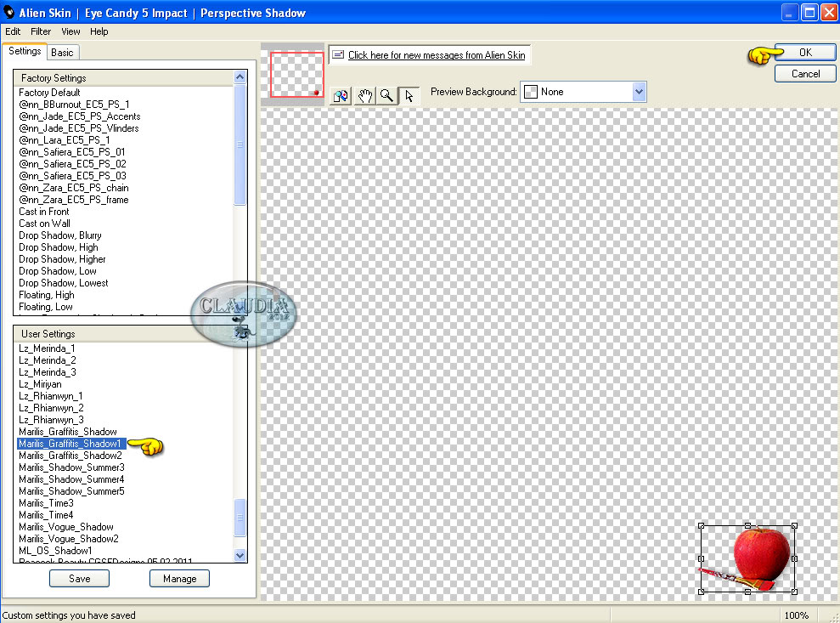Select @nn_Zara_EC5_PS_chain preset
The image size is (840, 623).
click(x=73, y=188)
